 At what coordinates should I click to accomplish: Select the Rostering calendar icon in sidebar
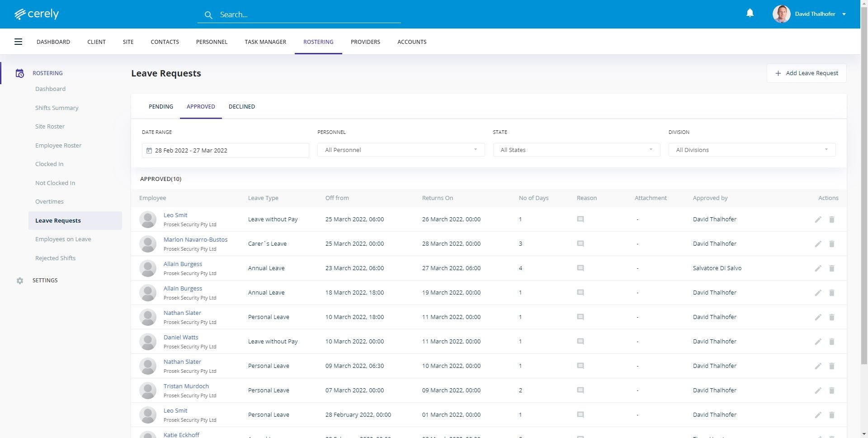coord(20,73)
